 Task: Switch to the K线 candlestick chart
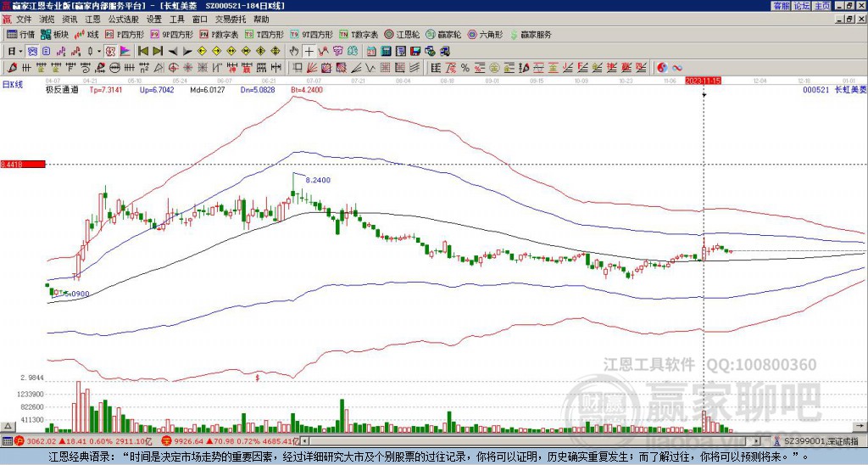[86, 34]
